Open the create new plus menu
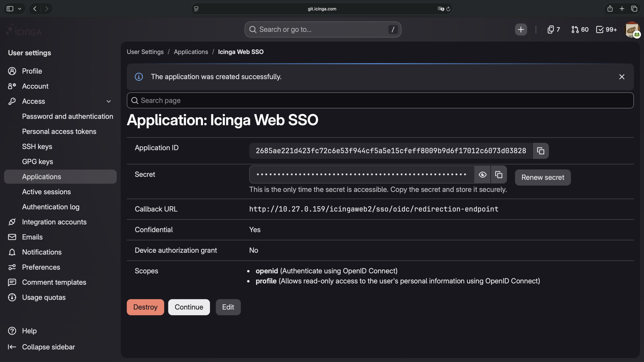Image resolution: width=644 pixels, height=362 pixels. tap(521, 29)
